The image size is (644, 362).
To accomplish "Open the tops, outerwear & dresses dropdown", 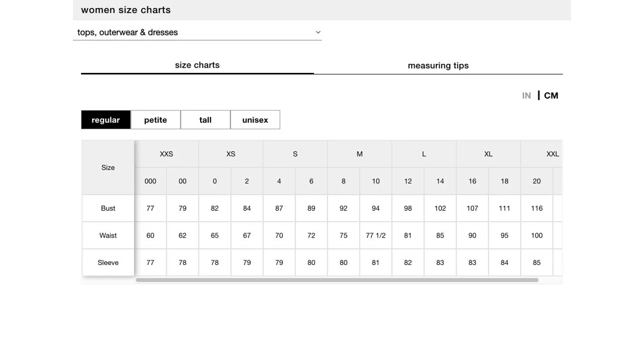I will click(197, 32).
